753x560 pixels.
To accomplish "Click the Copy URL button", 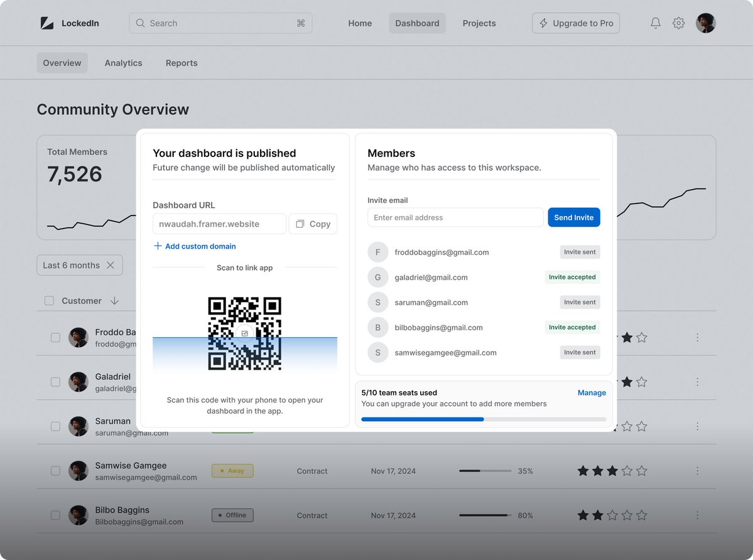I will pos(313,223).
